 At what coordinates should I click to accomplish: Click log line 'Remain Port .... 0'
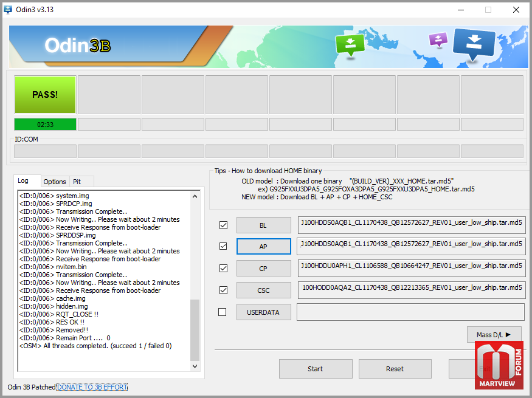tap(65, 338)
